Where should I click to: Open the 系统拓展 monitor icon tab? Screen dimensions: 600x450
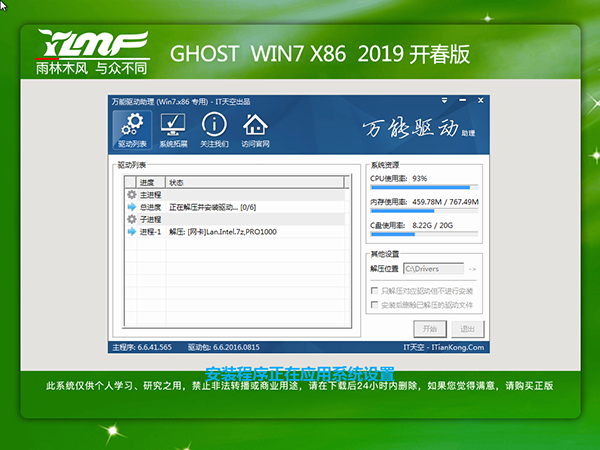pos(173,130)
